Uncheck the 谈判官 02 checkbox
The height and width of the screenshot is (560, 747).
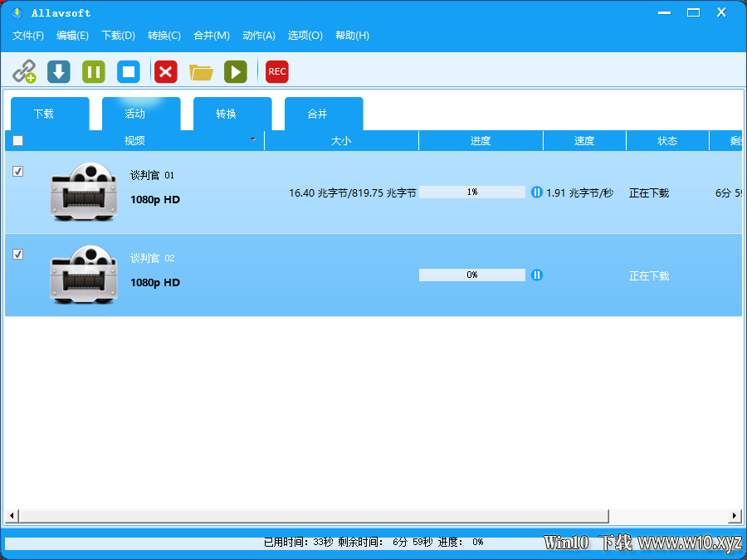click(x=17, y=255)
